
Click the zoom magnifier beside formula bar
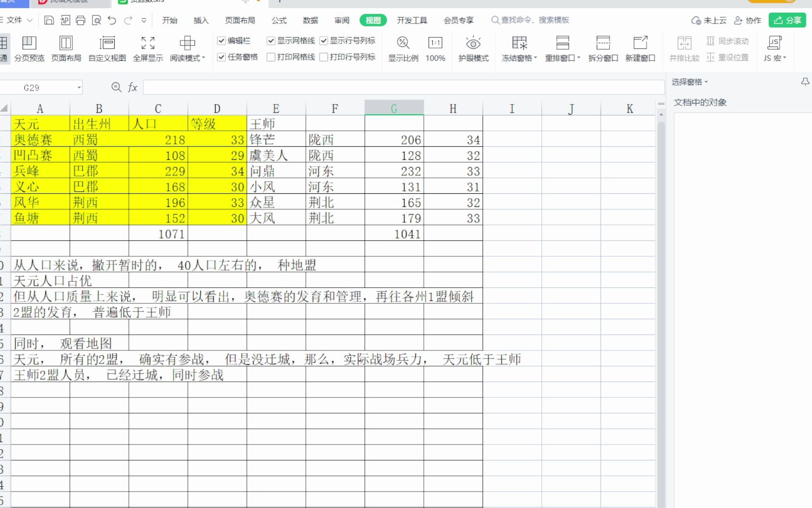click(x=116, y=87)
